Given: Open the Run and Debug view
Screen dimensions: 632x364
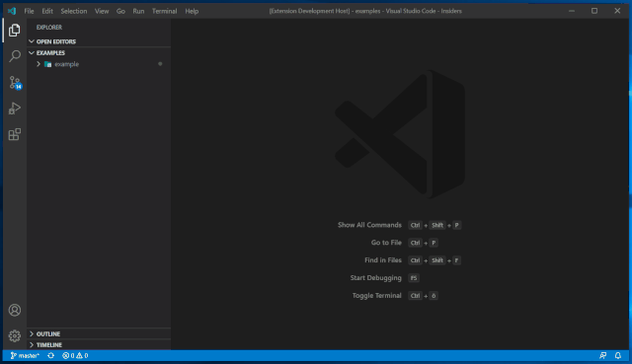Looking at the screenshot, I should tap(15, 109).
